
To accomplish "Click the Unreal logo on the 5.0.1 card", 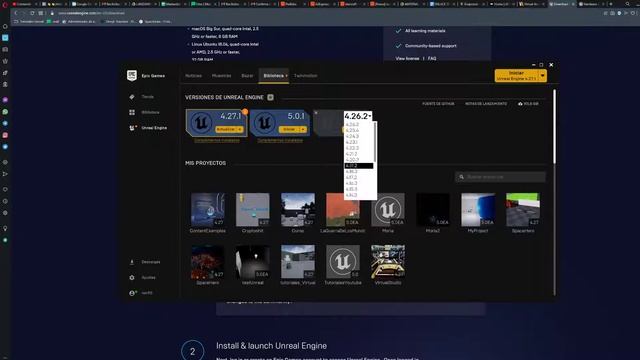I will (x=264, y=122).
